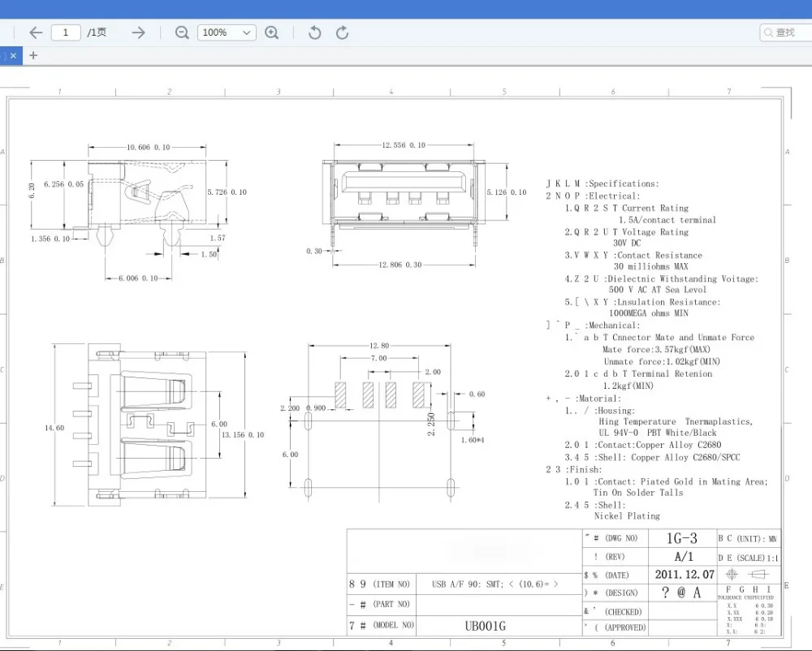Select Nickel Plating text
Image resolution: width=812 pixels, height=651 pixels.
click(x=627, y=516)
